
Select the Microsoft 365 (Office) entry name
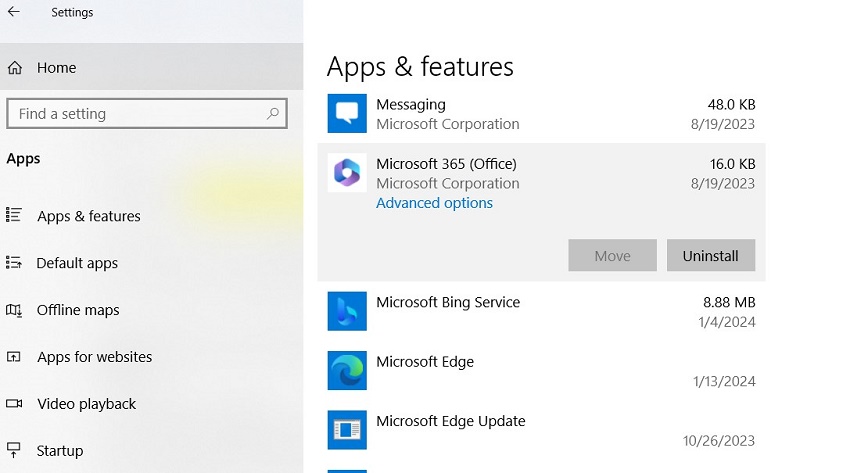click(446, 164)
